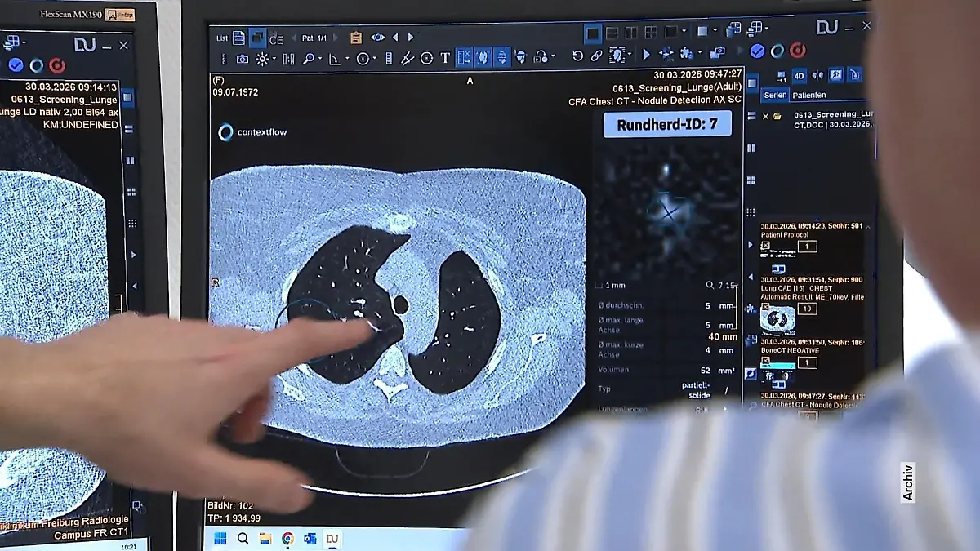Image resolution: width=980 pixels, height=551 pixels.
Task: Open the brightness tool dropdown arrow
Action: [274, 59]
